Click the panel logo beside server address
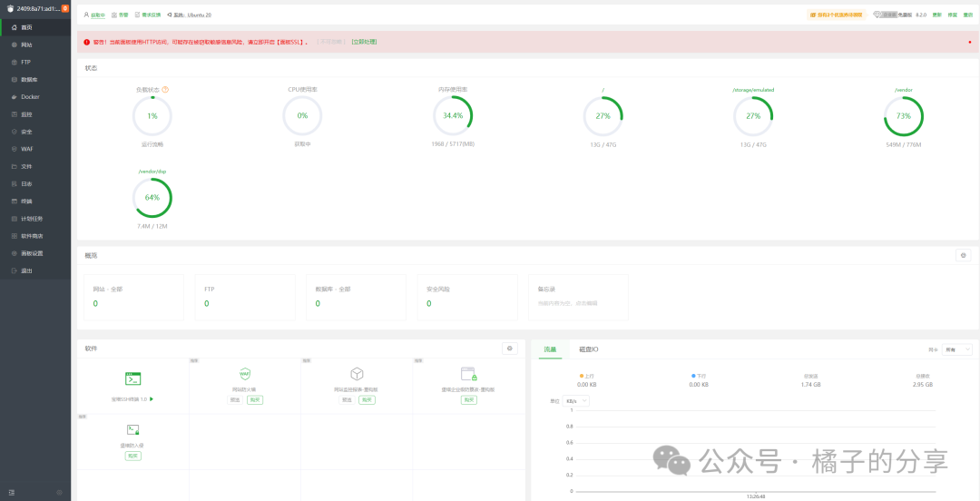 (x=10, y=8)
